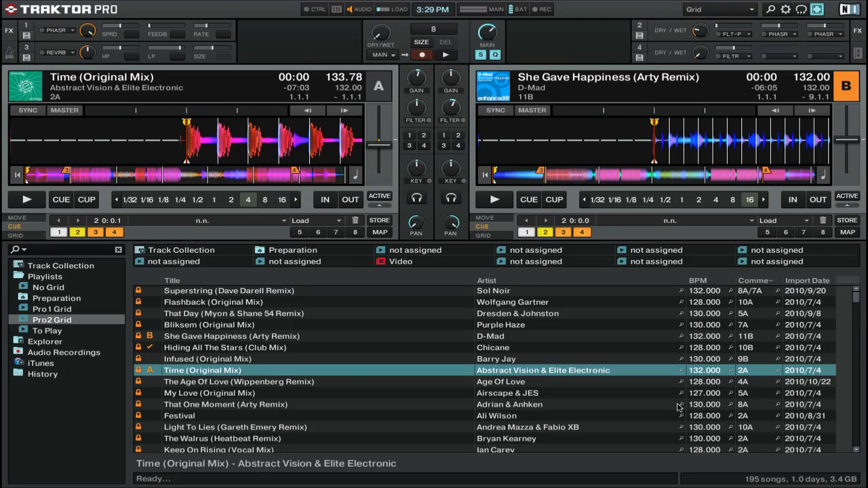Clear browser search with X icon
The width and height of the screenshot is (868, 488).
pos(118,249)
